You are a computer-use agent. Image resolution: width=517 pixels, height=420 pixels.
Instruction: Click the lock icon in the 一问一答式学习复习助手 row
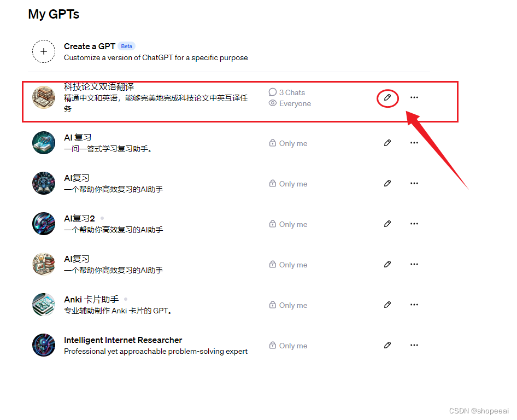[272, 143]
